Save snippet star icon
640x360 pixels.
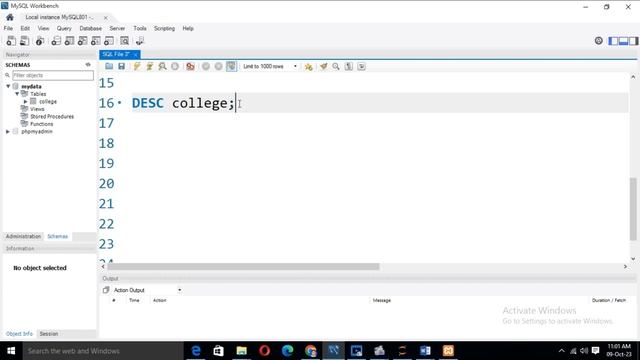[x=309, y=66]
